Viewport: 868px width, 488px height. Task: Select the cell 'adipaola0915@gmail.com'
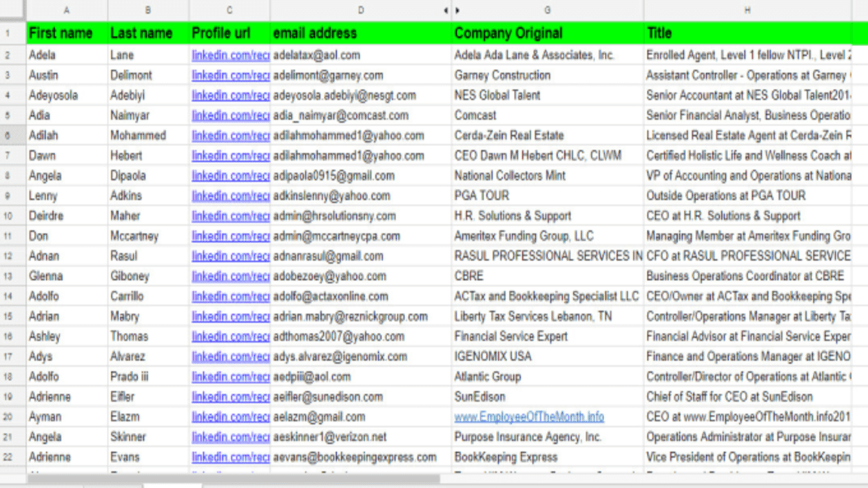tap(361, 176)
